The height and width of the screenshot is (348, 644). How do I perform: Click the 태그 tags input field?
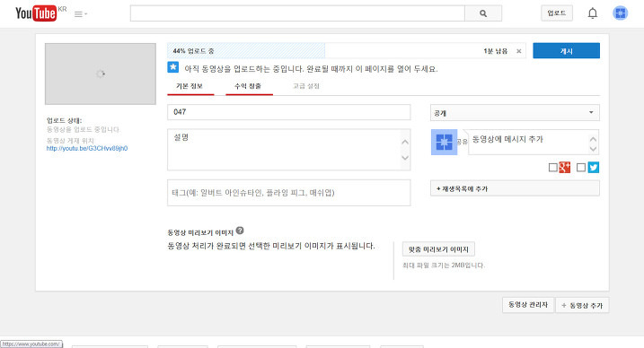tap(288, 193)
